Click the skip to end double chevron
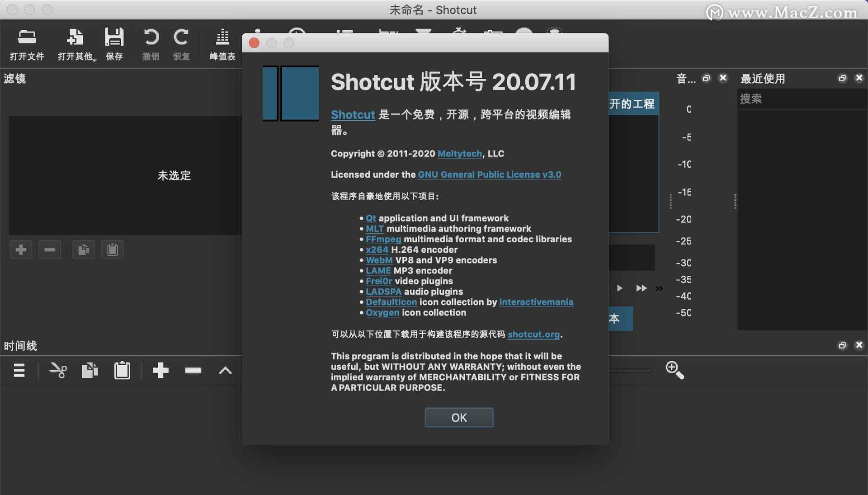This screenshot has height=495, width=868. click(x=659, y=288)
